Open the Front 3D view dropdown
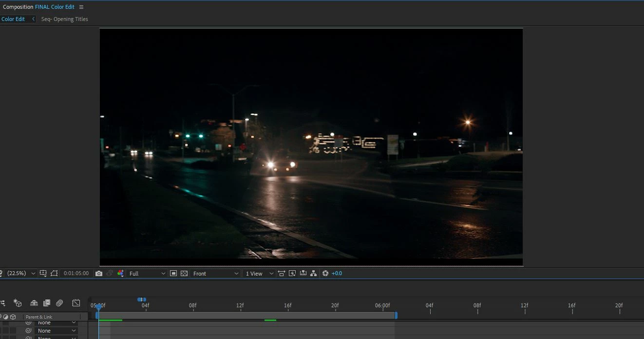 215,274
